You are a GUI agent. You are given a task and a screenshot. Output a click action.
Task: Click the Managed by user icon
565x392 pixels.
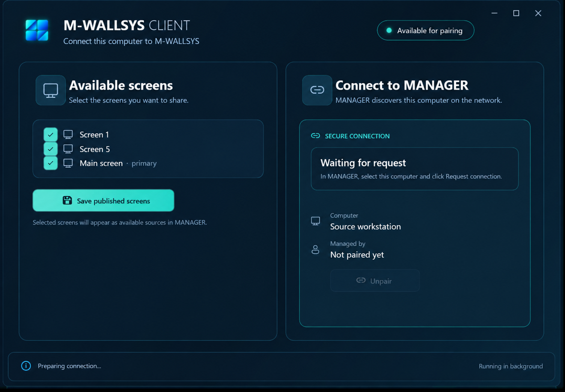coord(316,249)
